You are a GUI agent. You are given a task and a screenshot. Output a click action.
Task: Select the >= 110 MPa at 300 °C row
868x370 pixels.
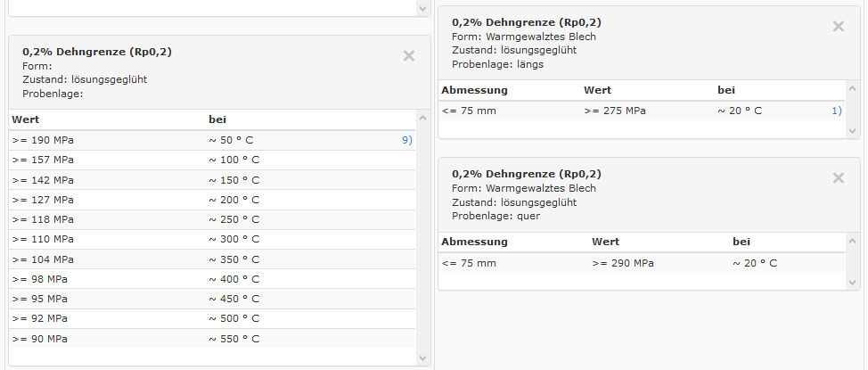coord(212,239)
